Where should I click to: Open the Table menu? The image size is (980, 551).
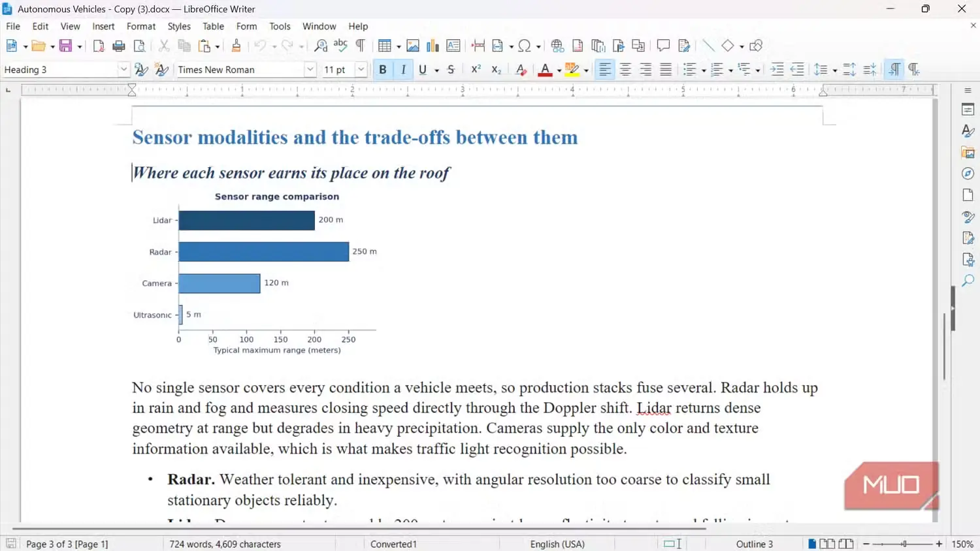213,26
